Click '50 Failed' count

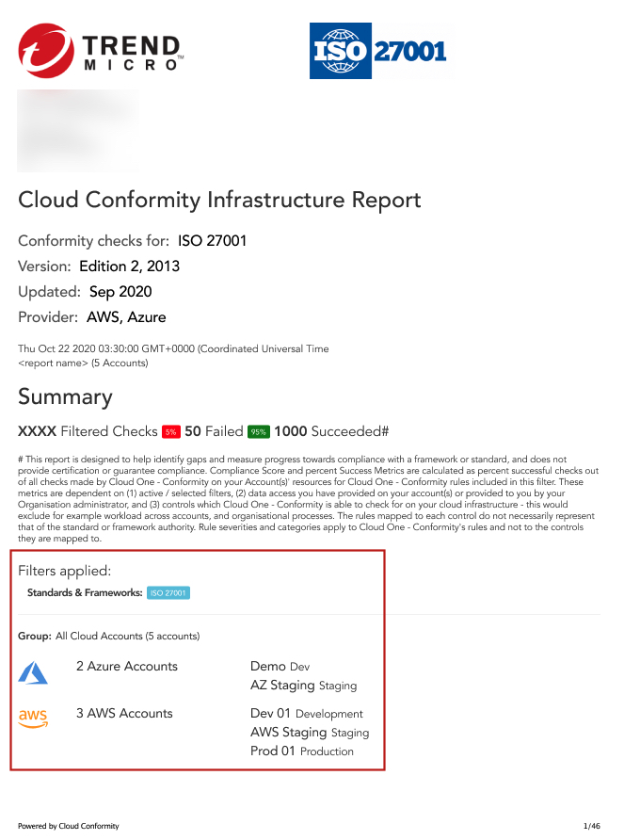click(x=215, y=431)
